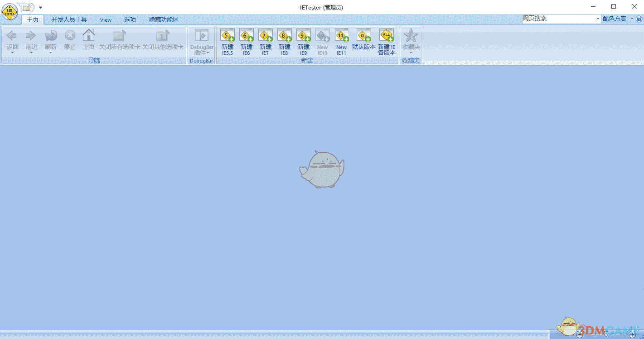Click the help question mark button
644x339 pixels.
pos(639,19)
